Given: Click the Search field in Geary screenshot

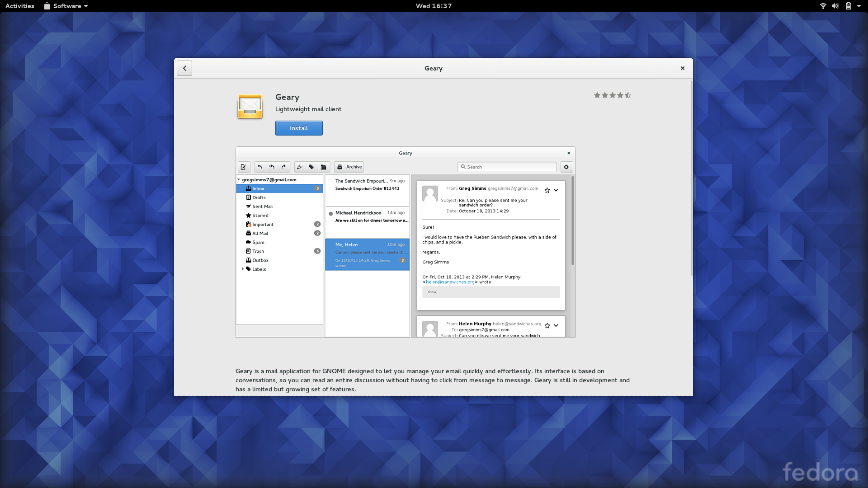Looking at the screenshot, I should (507, 167).
